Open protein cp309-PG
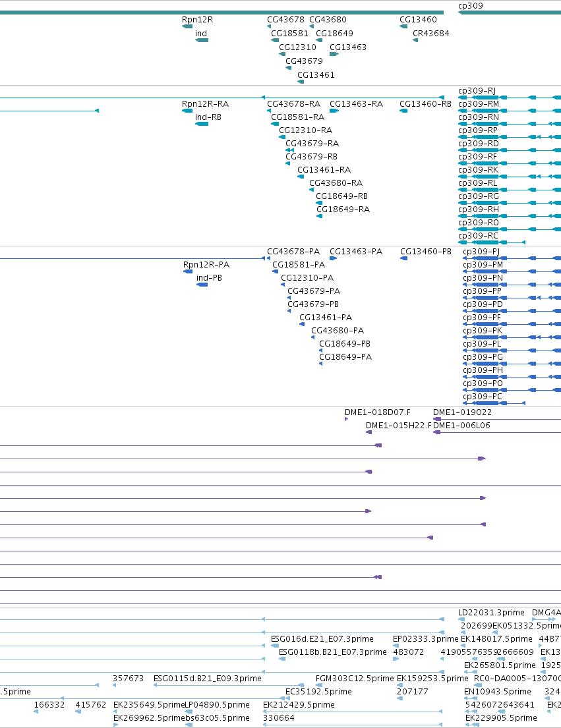This screenshot has width=561, height=728. pyautogui.click(x=483, y=357)
